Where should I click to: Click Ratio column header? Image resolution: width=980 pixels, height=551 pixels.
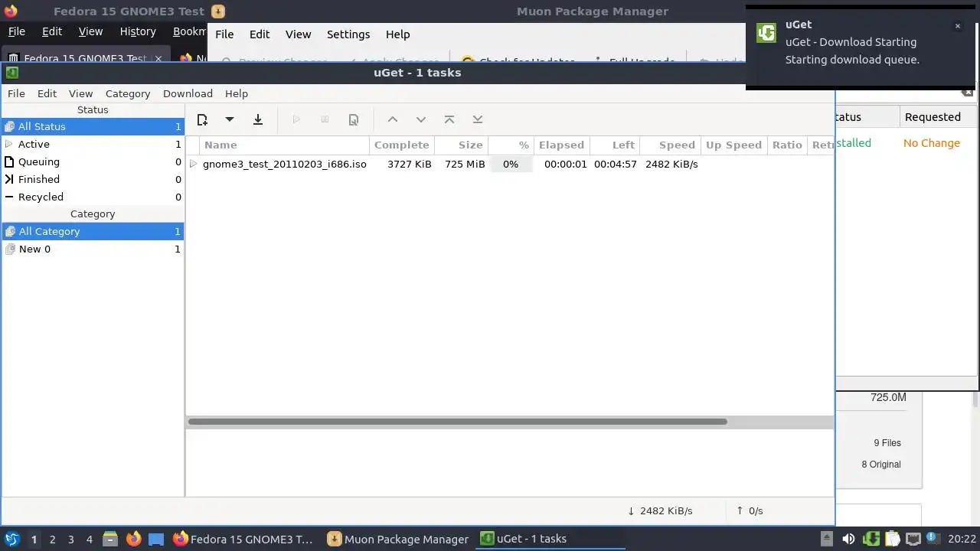(787, 145)
